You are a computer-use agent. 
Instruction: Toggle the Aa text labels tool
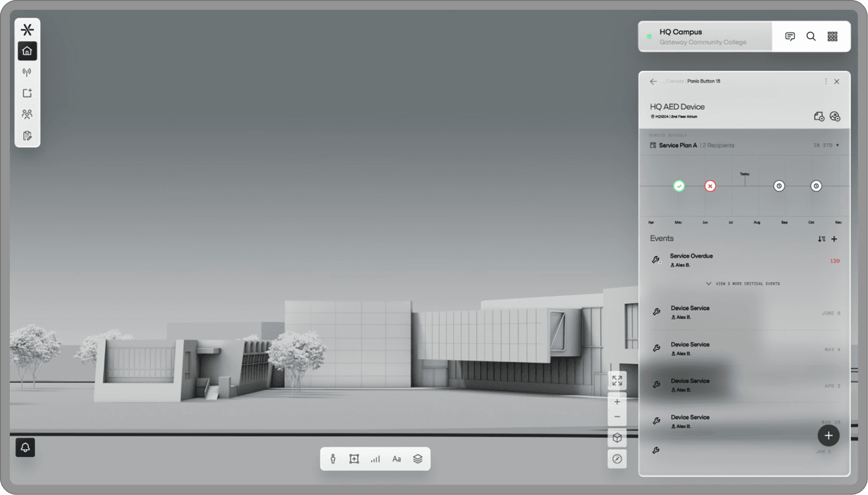(397, 459)
